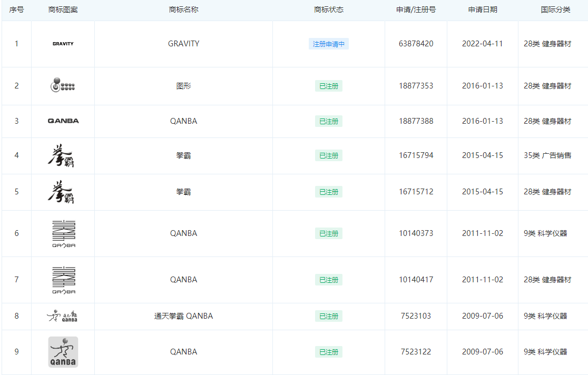Click 已注册 status for number 7523103
The image size is (588, 375).
(329, 316)
